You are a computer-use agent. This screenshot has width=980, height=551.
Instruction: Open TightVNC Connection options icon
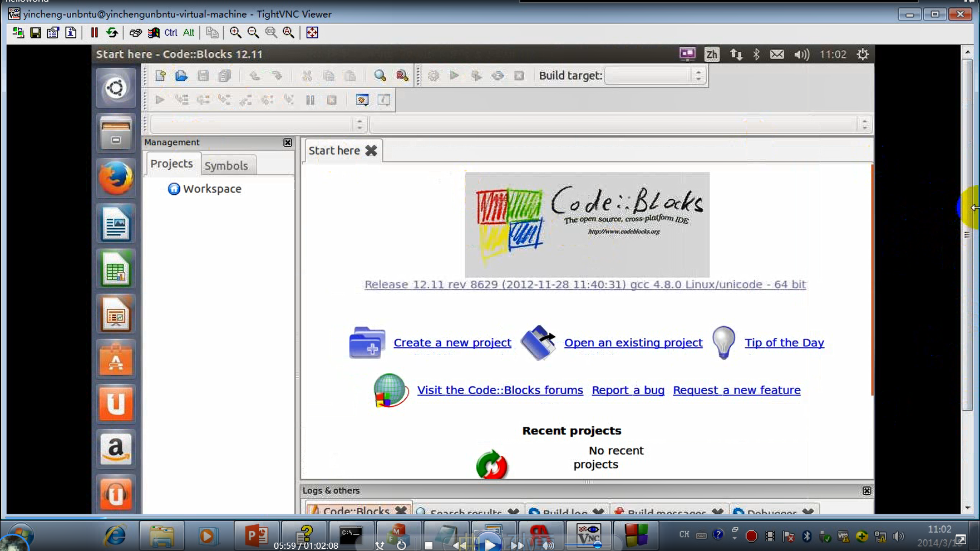pyautogui.click(x=53, y=33)
